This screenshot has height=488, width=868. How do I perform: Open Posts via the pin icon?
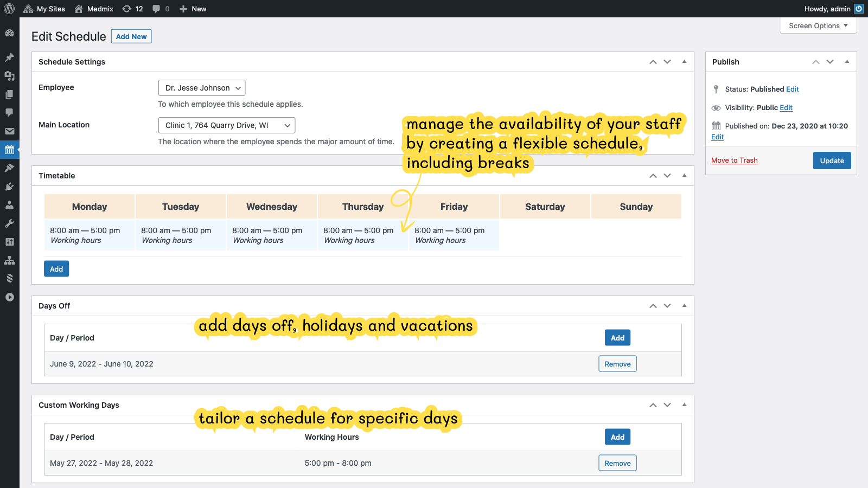[x=9, y=57]
